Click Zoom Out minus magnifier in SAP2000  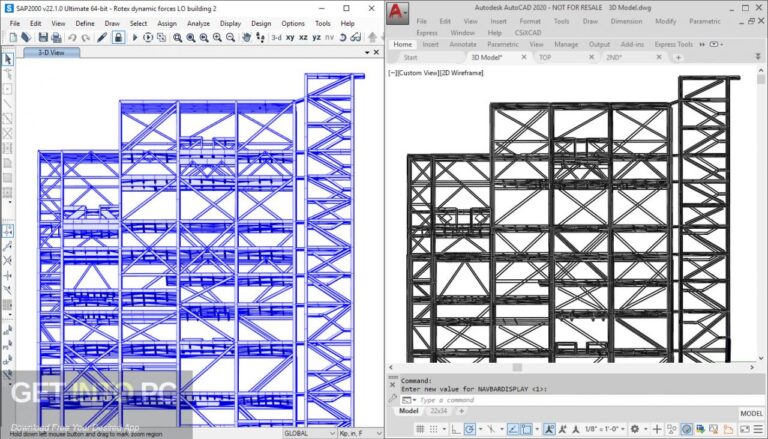(x=230, y=37)
